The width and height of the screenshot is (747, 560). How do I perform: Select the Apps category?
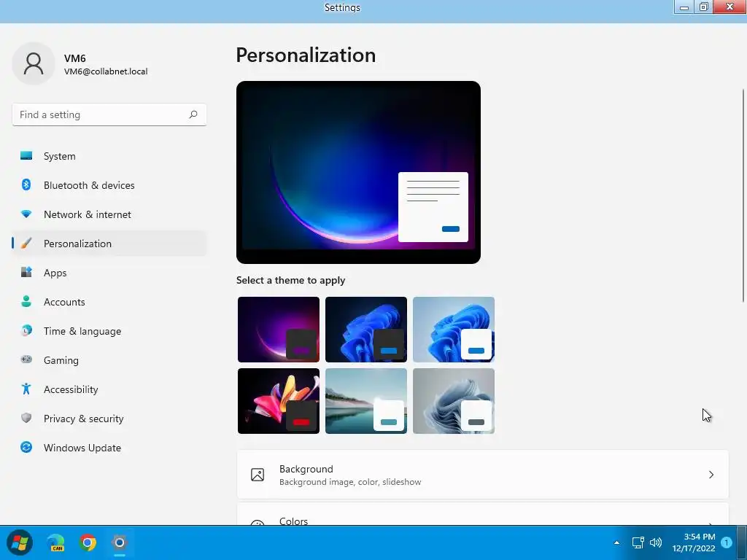(x=109, y=273)
